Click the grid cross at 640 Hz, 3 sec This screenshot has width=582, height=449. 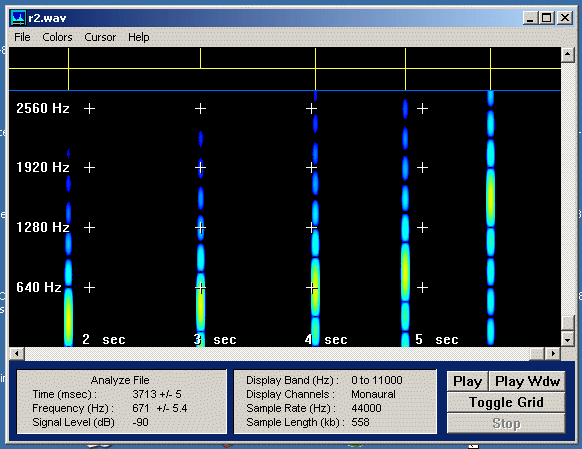click(x=200, y=287)
